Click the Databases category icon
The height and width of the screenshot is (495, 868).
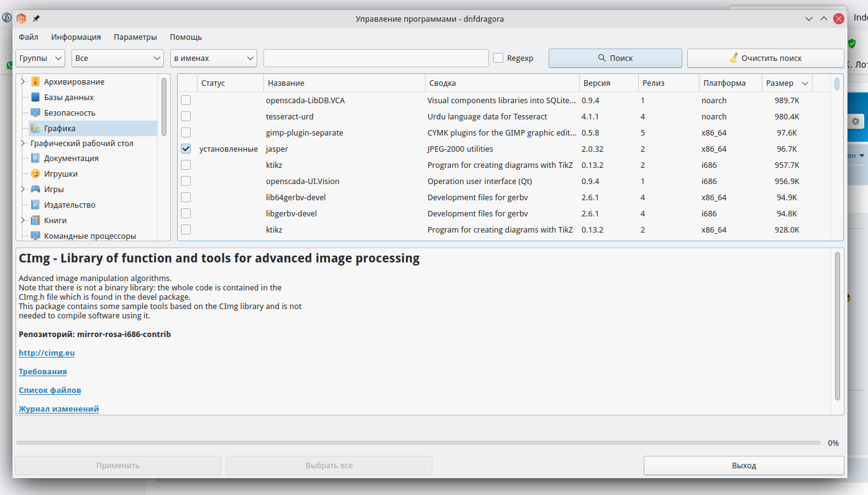click(x=35, y=98)
